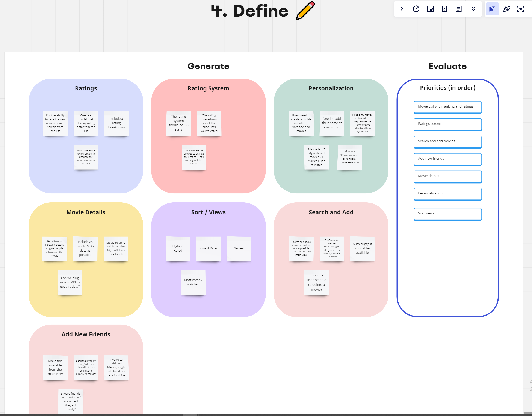Select 'Movie List with ranking and ratings' item
Screen dimensions: 532x416
(x=447, y=107)
